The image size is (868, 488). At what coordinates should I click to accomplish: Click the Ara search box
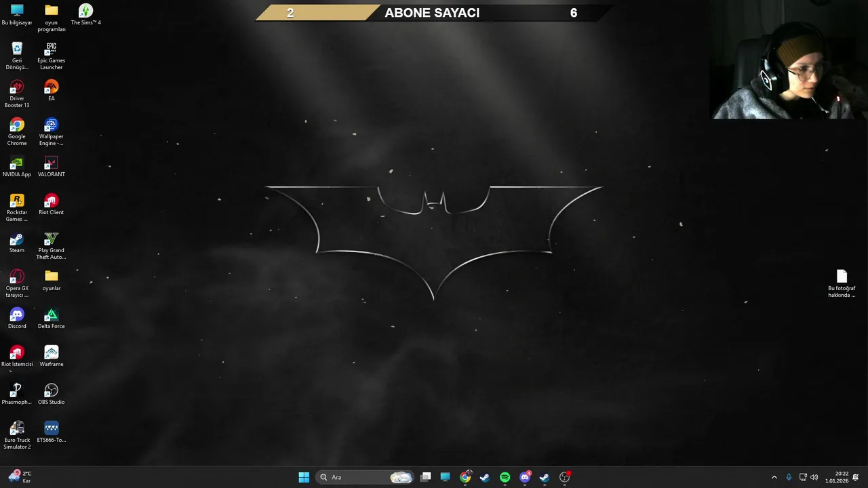click(365, 477)
